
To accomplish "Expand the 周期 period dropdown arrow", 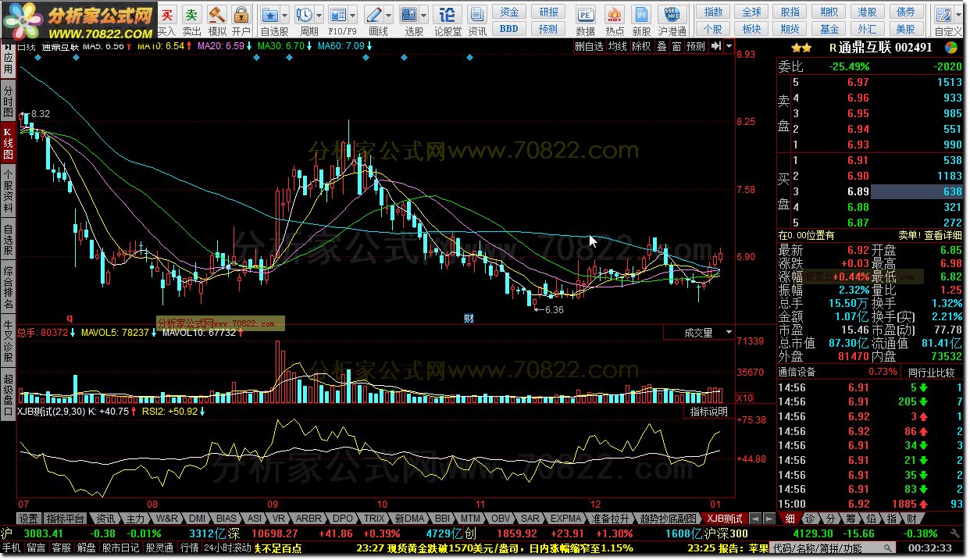I will click(x=319, y=15).
